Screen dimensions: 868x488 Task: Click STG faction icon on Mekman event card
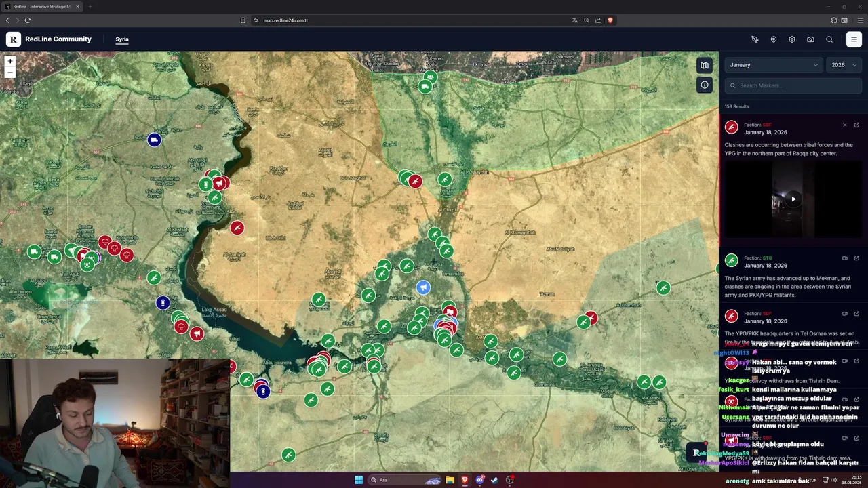point(731,260)
